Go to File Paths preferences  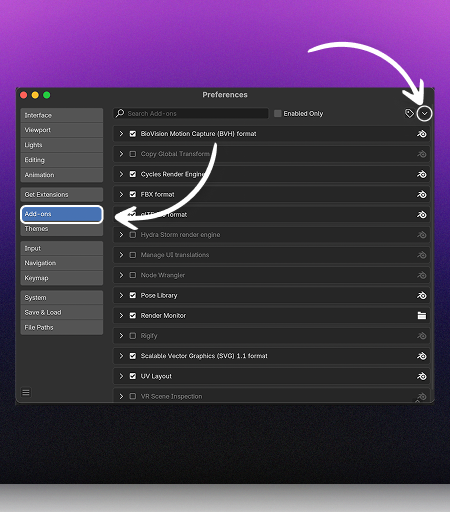[62, 327]
